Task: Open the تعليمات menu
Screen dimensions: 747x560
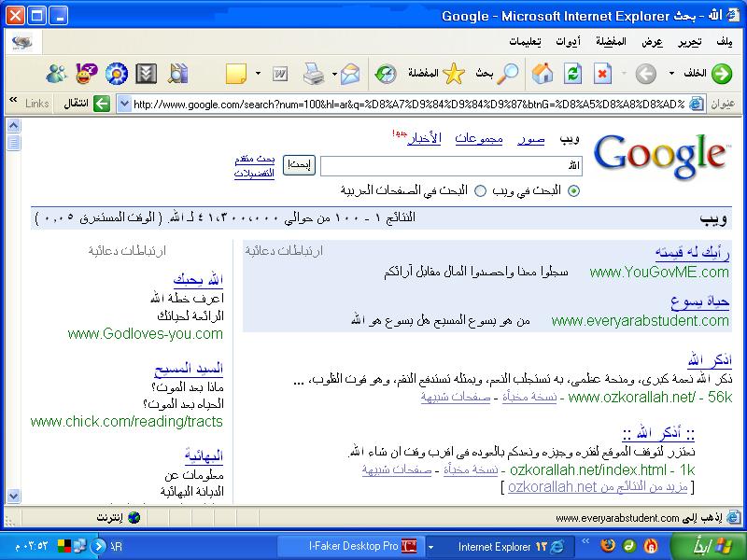Action: pos(525,42)
